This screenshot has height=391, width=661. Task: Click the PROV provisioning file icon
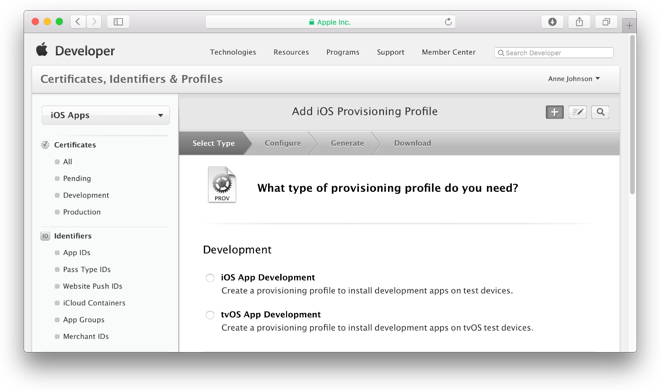pos(222,185)
